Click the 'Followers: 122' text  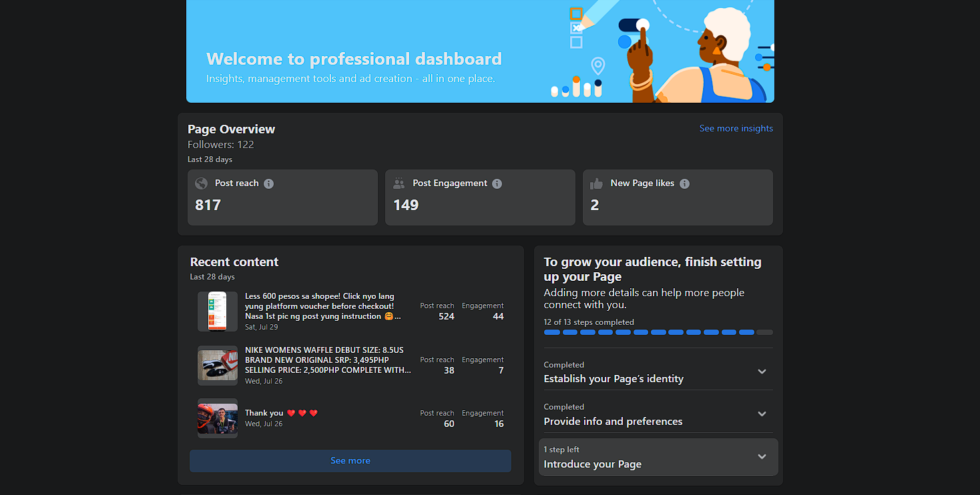(x=221, y=145)
